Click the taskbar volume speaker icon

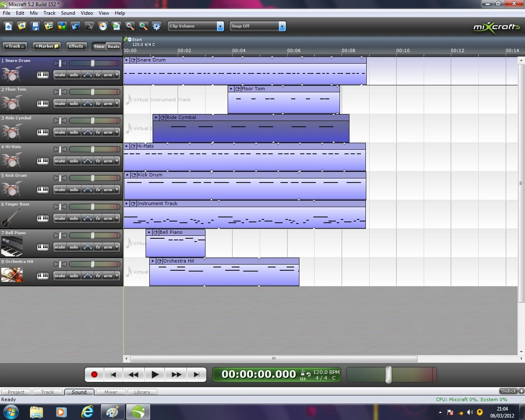click(470, 412)
